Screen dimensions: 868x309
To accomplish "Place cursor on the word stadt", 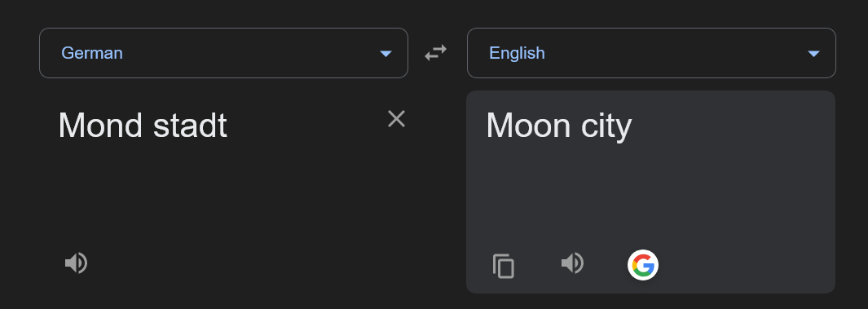I will [x=190, y=126].
